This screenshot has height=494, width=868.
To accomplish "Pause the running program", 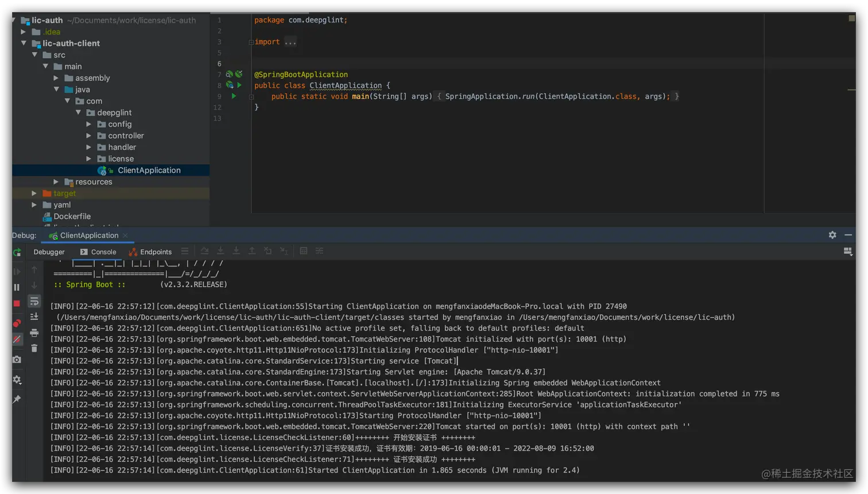I will tap(17, 287).
